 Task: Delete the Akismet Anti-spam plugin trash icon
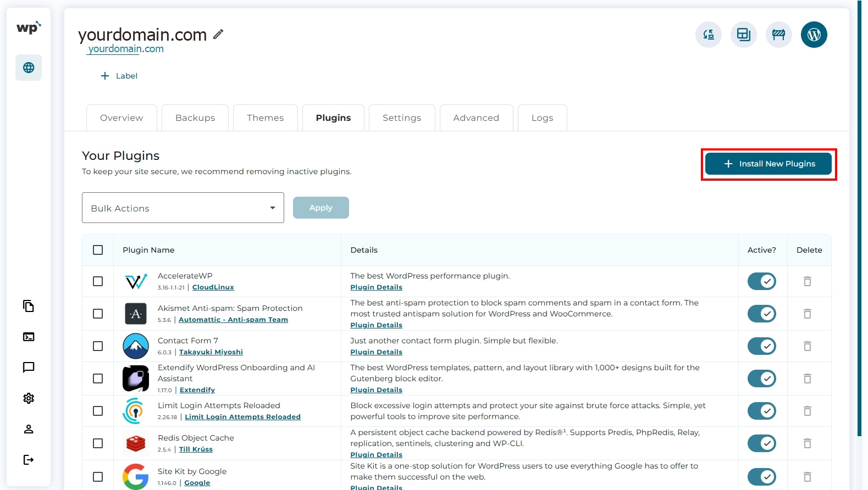(808, 314)
